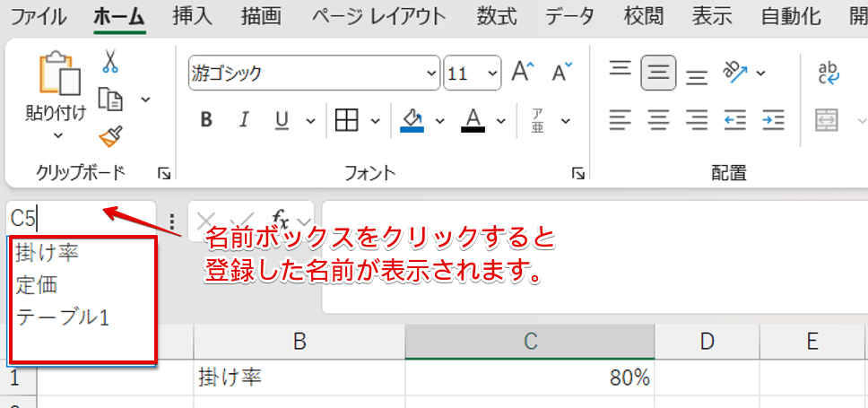Select column C header
Image resolution: width=868 pixels, height=408 pixels.
[530, 343]
